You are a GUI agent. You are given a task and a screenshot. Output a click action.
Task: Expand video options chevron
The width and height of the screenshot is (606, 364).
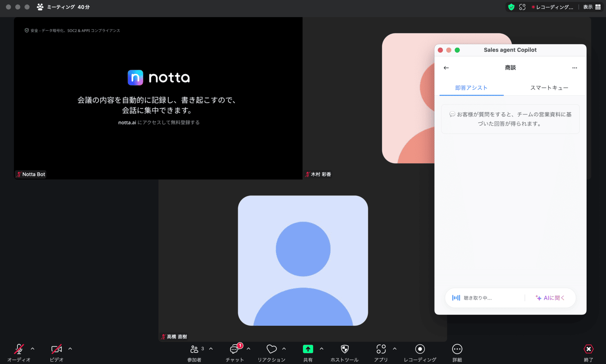click(x=70, y=349)
